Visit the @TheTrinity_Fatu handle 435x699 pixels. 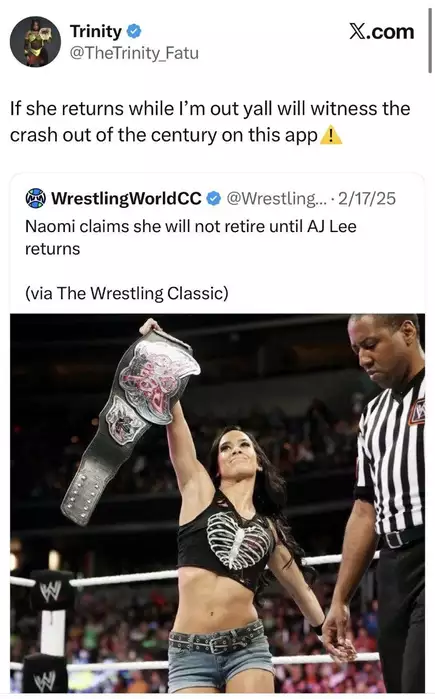134,53
